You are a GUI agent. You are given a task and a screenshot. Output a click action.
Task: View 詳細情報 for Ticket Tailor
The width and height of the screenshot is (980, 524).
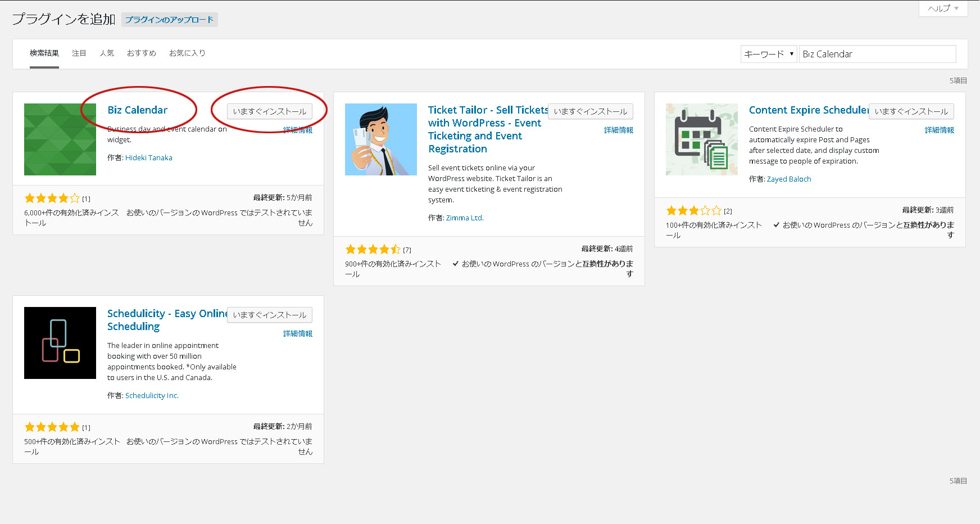pos(619,130)
